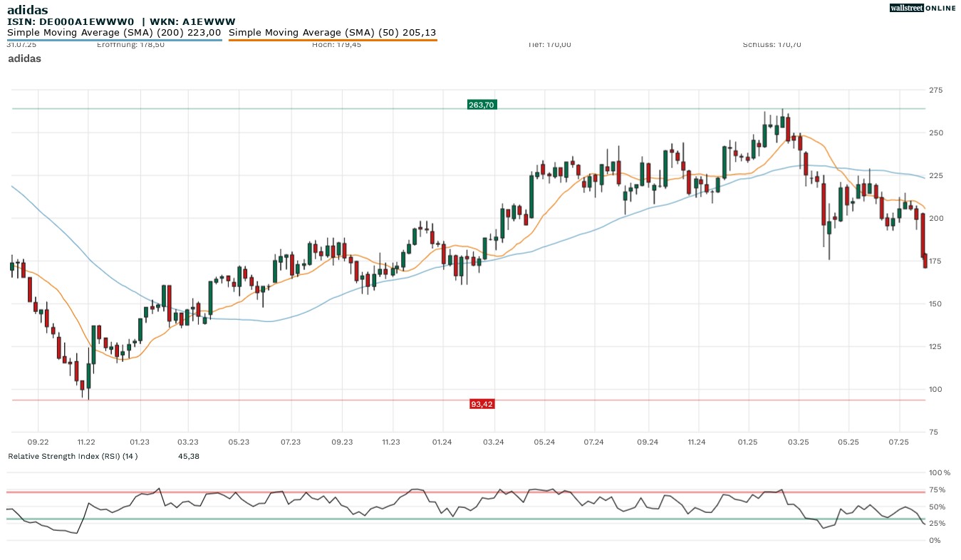Click the 75% RSI axis label
Viewport: 961px width, 560px height.
(x=937, y=489)
